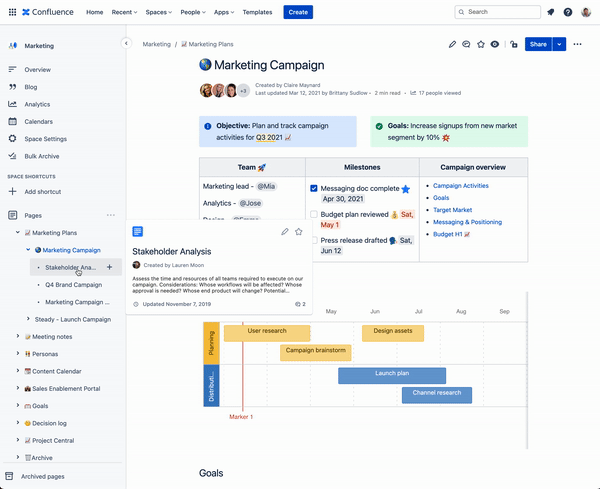Click the Marker 1 timeline marker
Screen dimensions: 600x489
click(x=241, y=417)
